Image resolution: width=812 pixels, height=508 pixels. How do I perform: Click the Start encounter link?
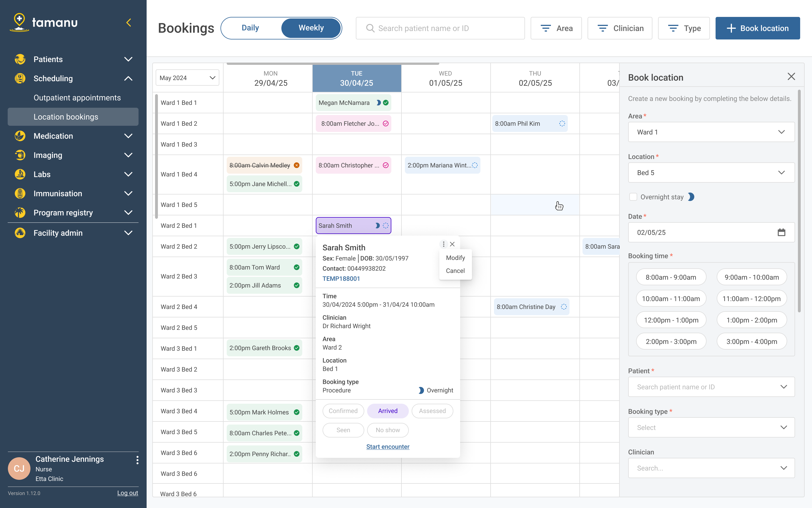click(388, 447)
